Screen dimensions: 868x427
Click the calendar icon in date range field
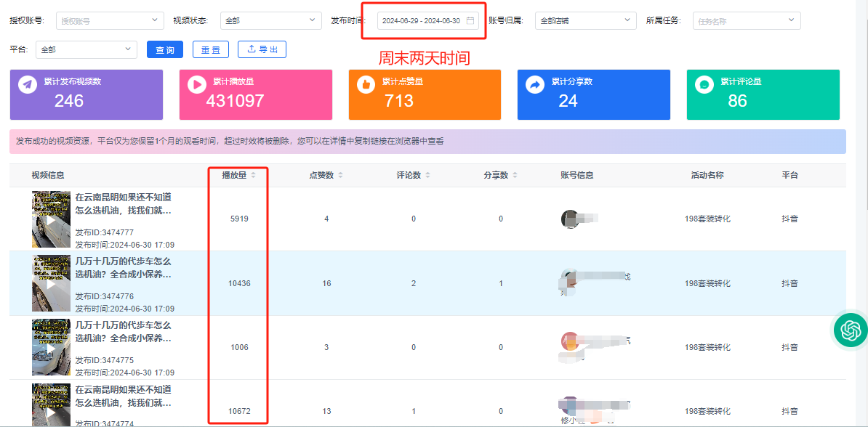tap(470, 20)
